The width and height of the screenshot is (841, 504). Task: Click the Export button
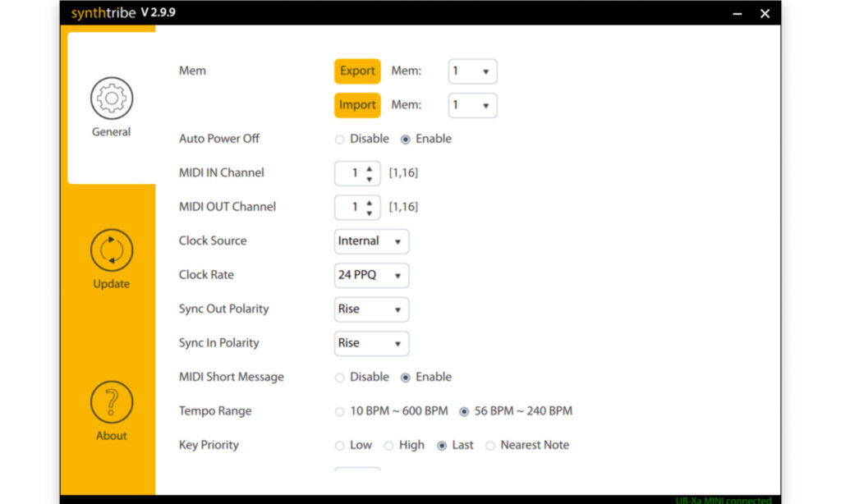(357, 71)
